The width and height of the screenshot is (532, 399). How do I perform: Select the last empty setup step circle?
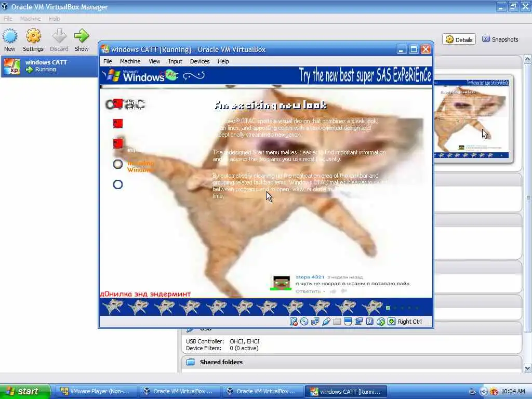click(118, 184)
